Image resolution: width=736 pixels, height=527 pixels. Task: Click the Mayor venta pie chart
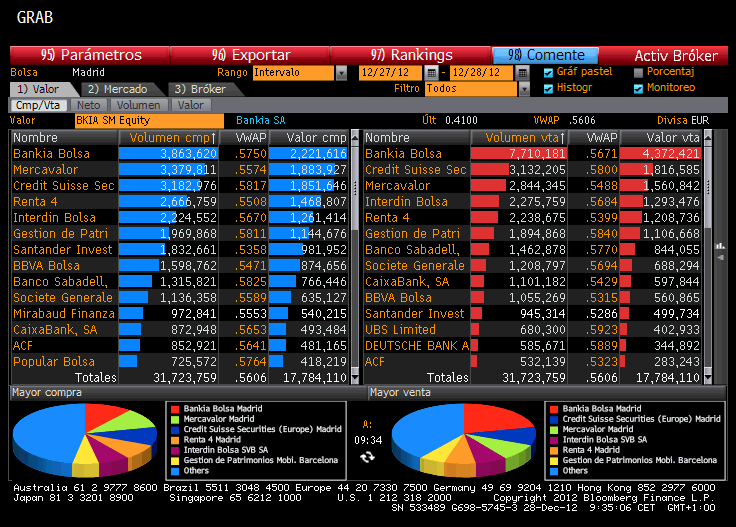[x=464, y=440]
